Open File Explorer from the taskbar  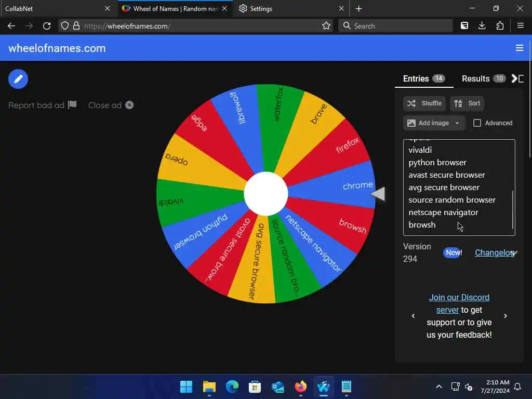(x=209, y=387)
